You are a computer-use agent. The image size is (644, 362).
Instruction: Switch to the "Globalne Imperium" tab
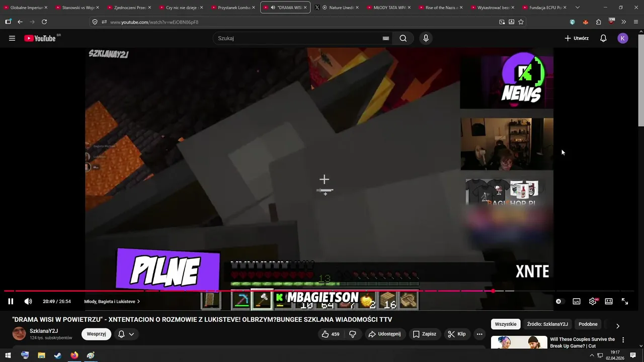[x=26, y=8]
